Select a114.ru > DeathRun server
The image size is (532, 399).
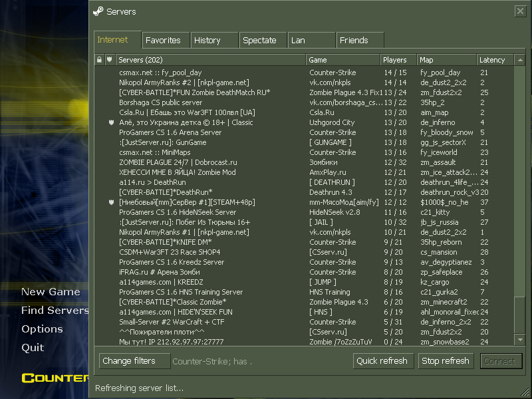(305, 182)
